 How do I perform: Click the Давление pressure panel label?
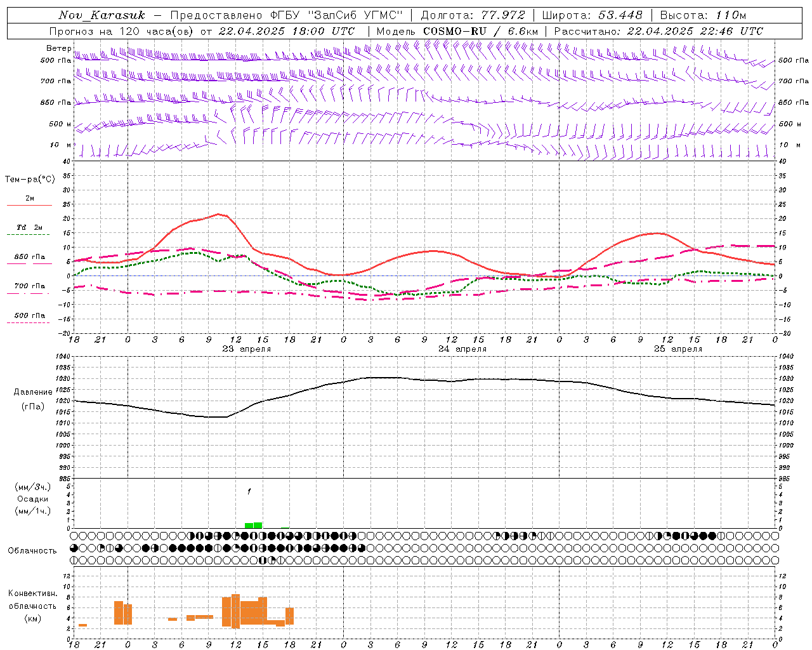[x=33, y=392]
